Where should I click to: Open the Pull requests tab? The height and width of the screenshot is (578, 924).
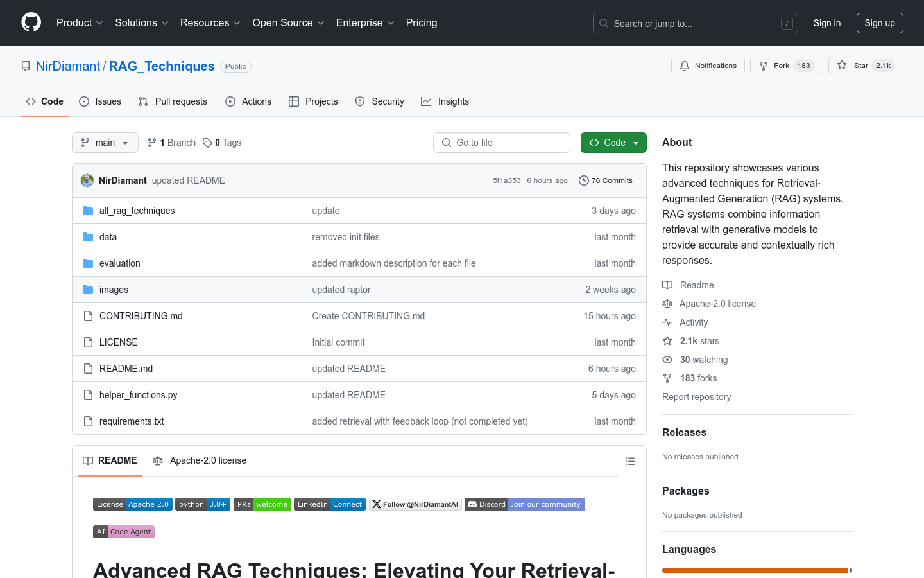[x=173, y=101]
